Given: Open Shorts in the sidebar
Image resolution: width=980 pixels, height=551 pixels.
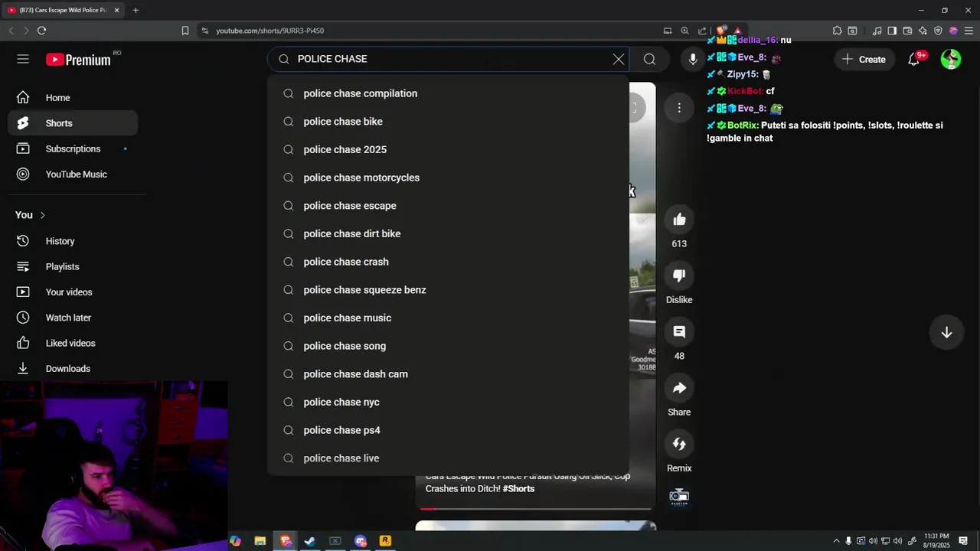Looking at the screenshot, I should pos(73,123).
